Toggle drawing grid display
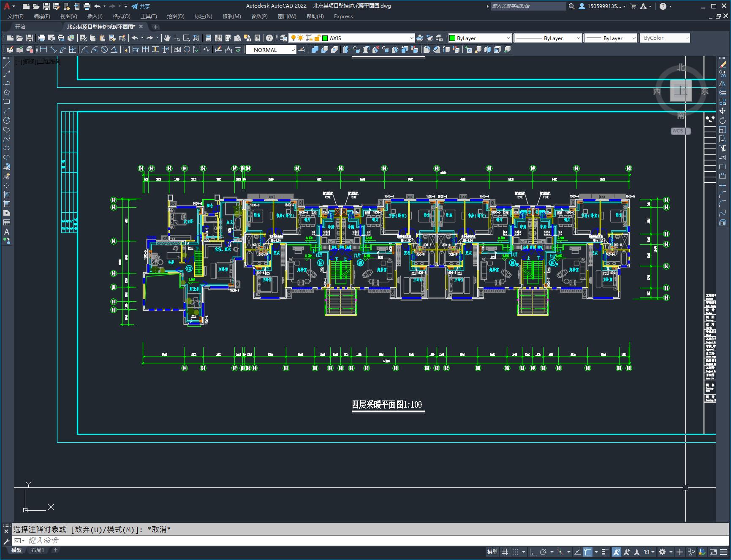 pos(505,552)
